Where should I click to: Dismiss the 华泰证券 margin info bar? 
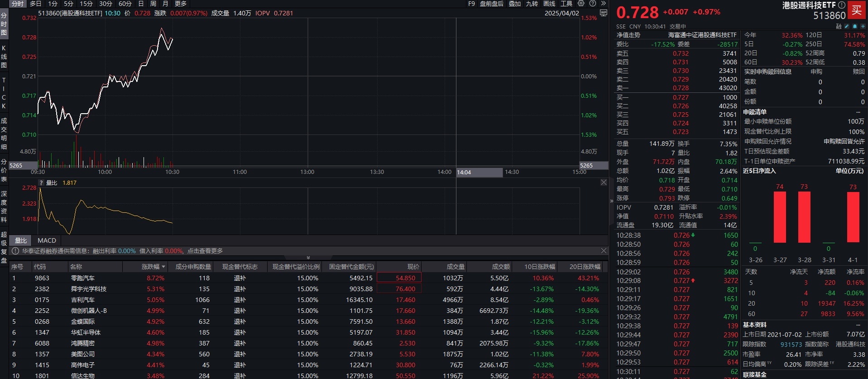pyautogui.click(x=604, y=251)
